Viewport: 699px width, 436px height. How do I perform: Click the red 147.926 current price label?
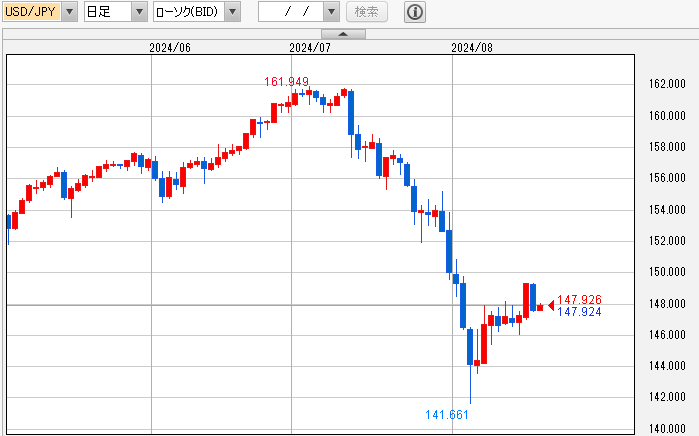point(579,300)
